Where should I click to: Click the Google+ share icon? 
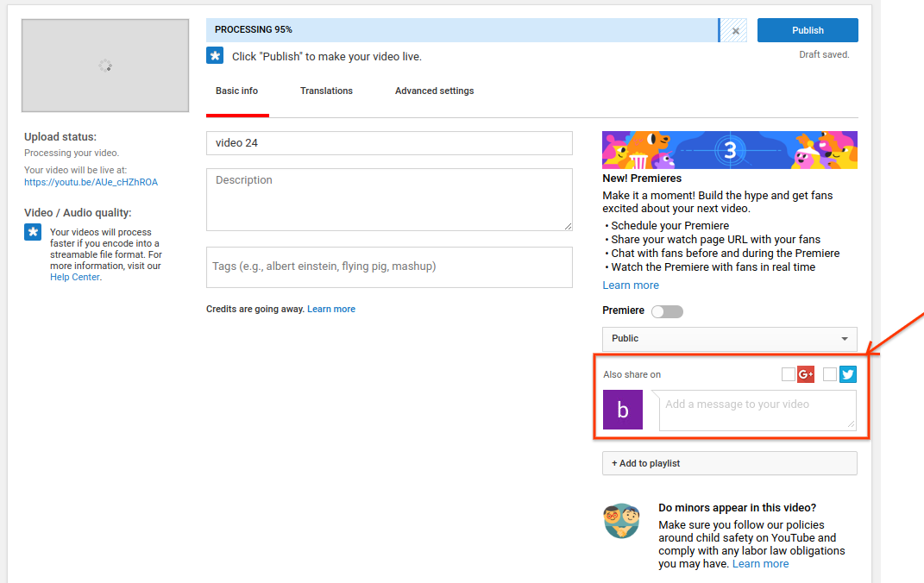pyautogui.click(x=806, y=374)
